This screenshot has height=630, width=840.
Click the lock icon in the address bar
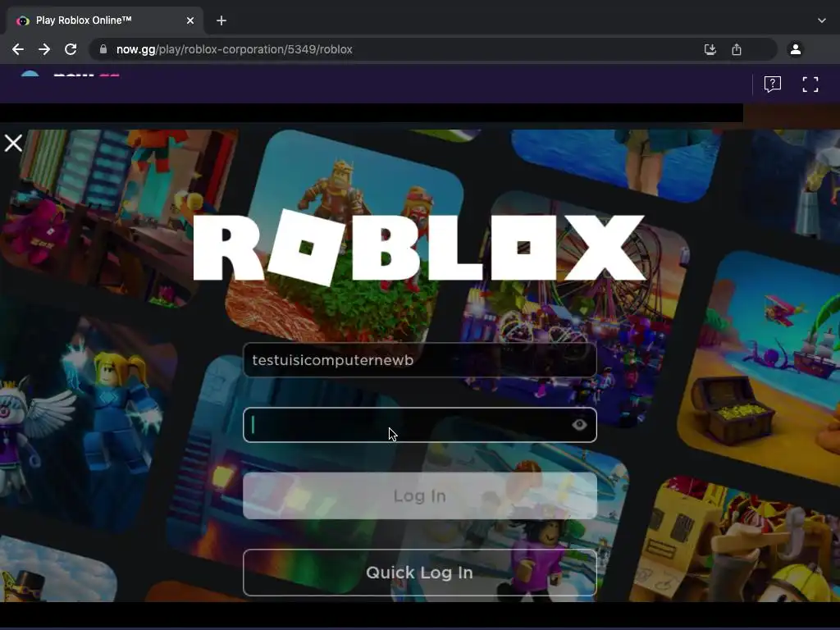103,49
